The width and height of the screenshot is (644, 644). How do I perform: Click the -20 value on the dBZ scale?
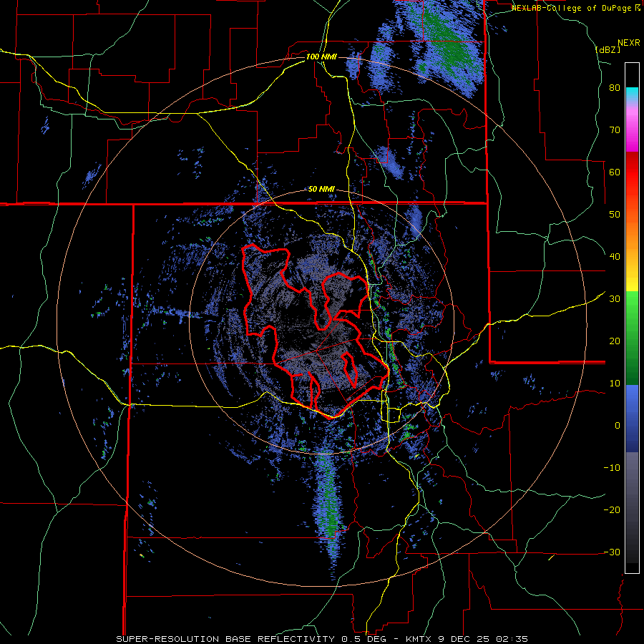tap(612, 509)
